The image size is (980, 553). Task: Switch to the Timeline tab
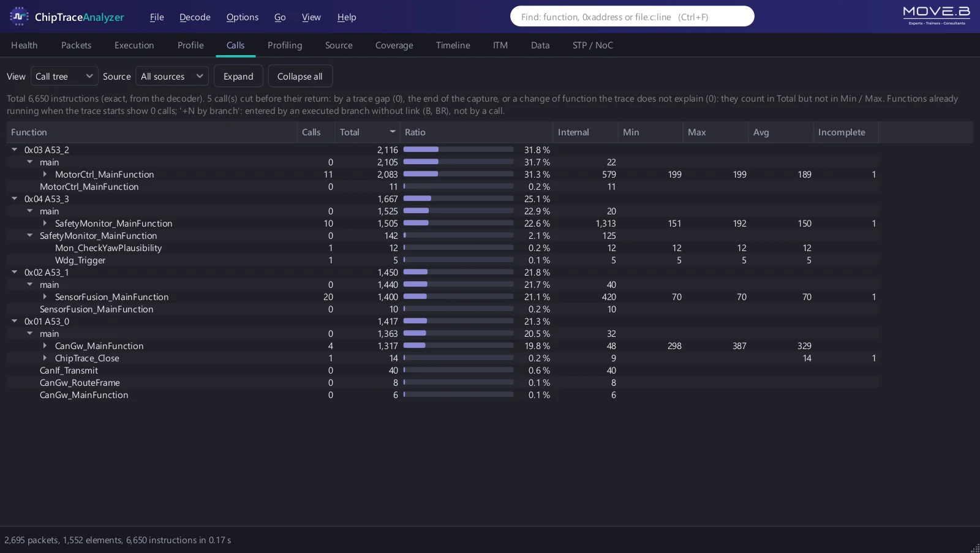point(453,45)
